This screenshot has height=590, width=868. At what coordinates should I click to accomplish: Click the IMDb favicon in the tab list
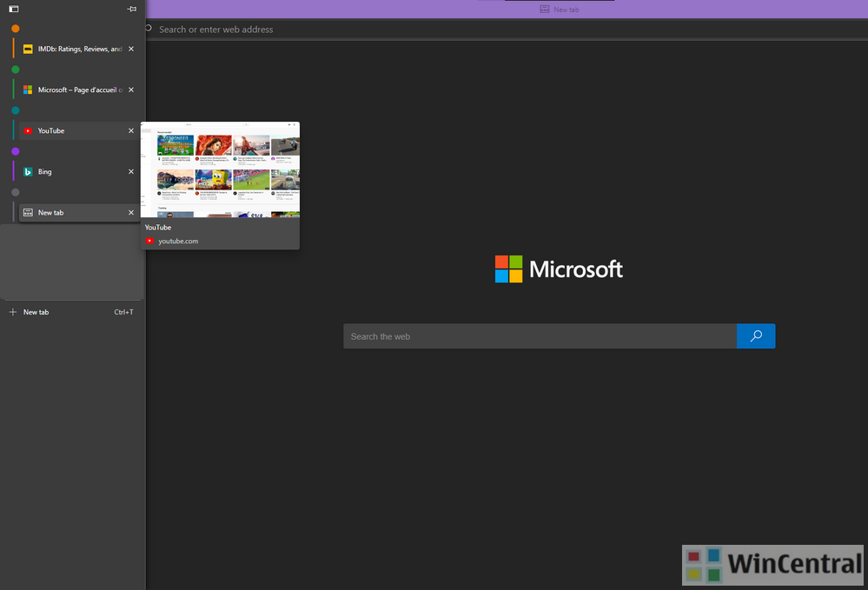tap(28, 50)
